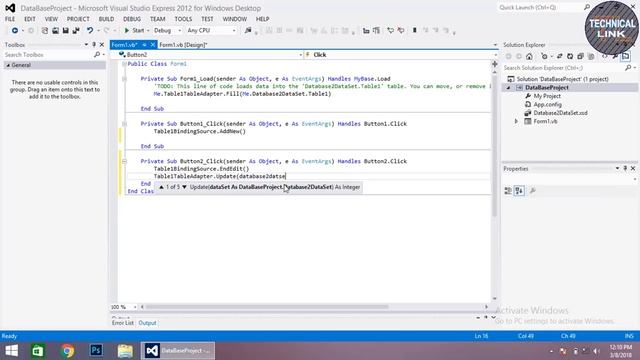This screenshot has height=360, width=640.
Task: Toggle Preview Selected Items in Solution Explorer
Action: coord(625,56)
